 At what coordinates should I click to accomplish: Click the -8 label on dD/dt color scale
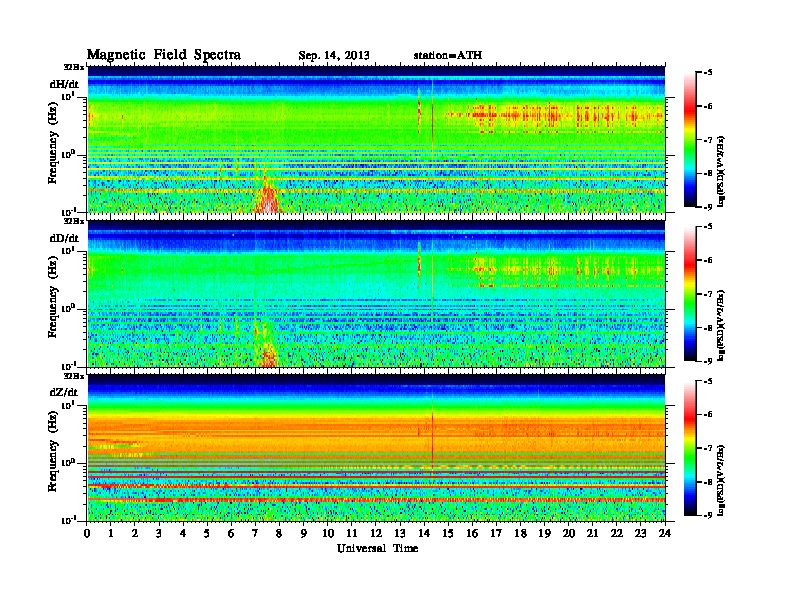coord(707,328)
